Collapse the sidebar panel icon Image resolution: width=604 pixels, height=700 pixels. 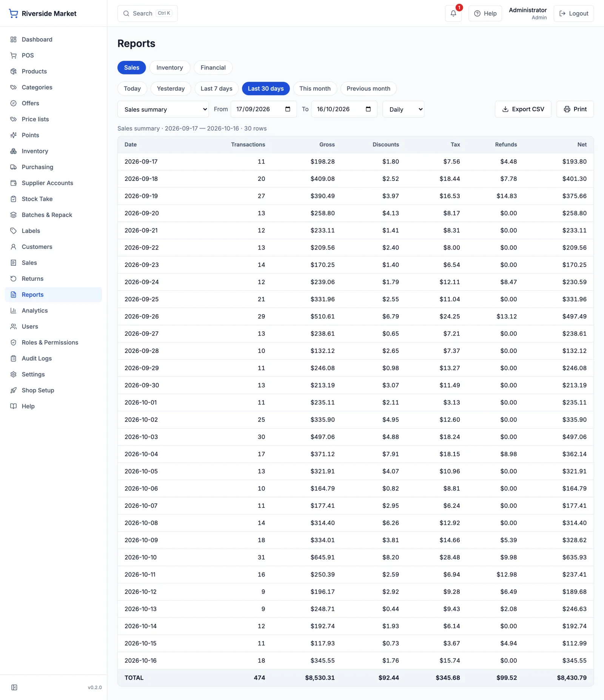pyautogui.click(x=14, y=687)
